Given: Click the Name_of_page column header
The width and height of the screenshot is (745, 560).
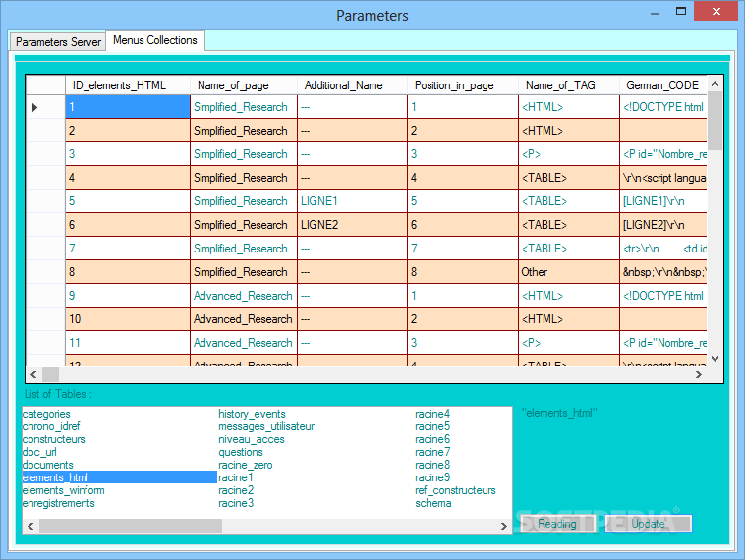Looking at the screenshot, I should pos(244,85).
